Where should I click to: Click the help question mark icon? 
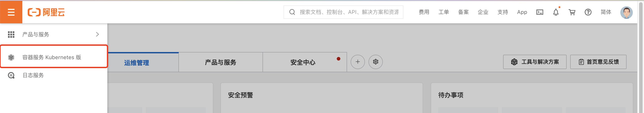click(588, 12)
